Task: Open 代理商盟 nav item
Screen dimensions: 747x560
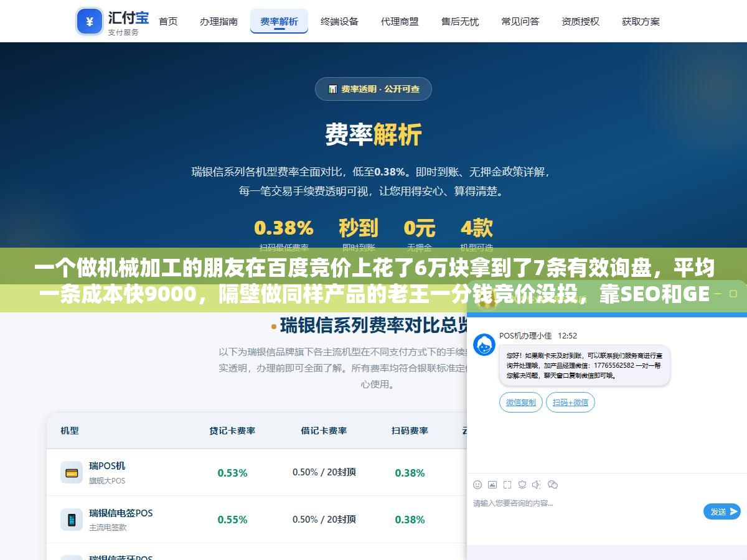Action: pyautogui.click(x=400, y=21)
